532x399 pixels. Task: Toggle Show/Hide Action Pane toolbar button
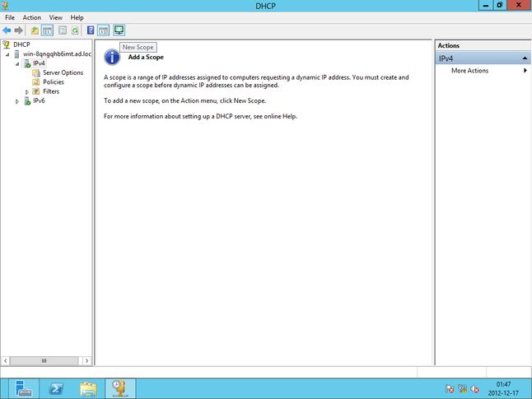[x=103, y=30]
